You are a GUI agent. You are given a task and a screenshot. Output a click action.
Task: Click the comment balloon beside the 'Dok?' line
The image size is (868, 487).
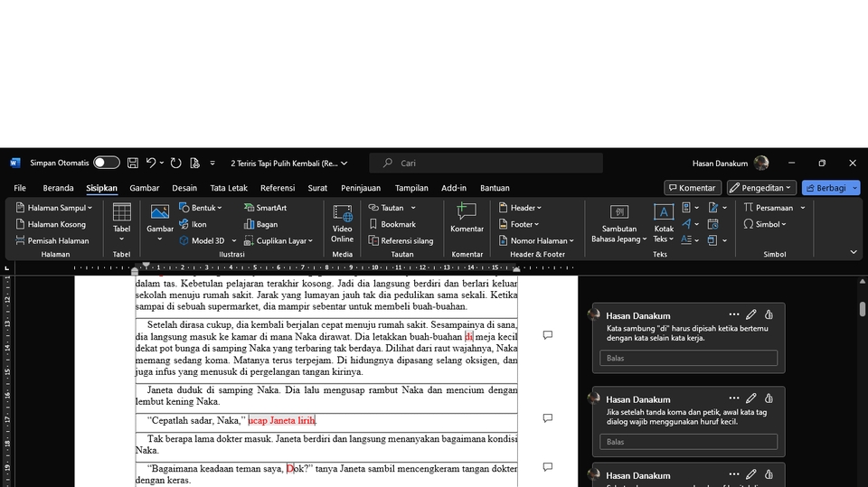pyautogui.click(x=548, y=466)
